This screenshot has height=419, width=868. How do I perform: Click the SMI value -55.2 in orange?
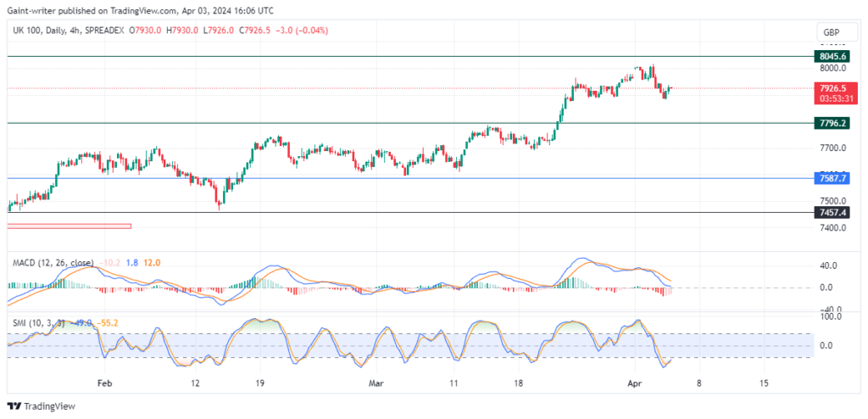(x=106, y=322)
